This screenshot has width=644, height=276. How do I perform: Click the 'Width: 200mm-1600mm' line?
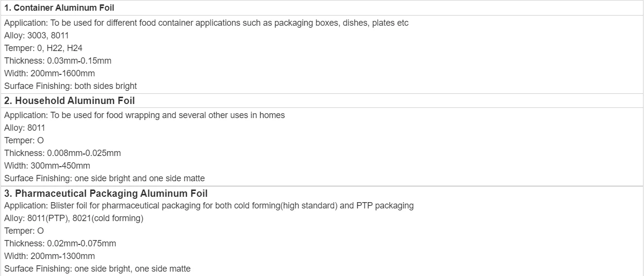pos(50,73)
